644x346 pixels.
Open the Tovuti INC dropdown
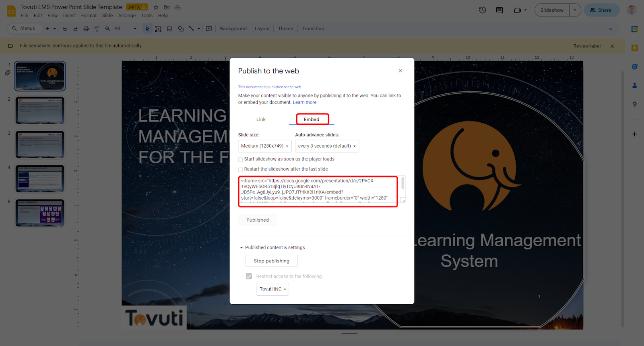pyautogui.click(x=272, y=289)
